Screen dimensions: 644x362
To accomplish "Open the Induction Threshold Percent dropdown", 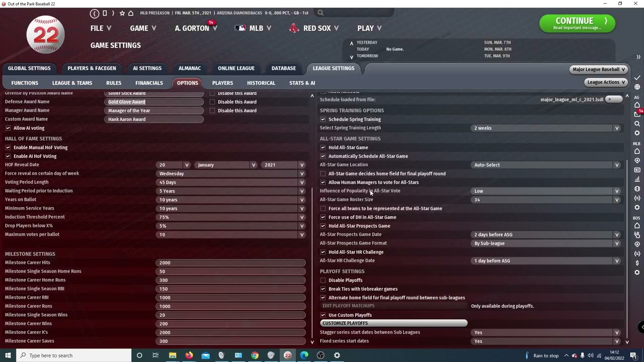I will pos(231,217).
